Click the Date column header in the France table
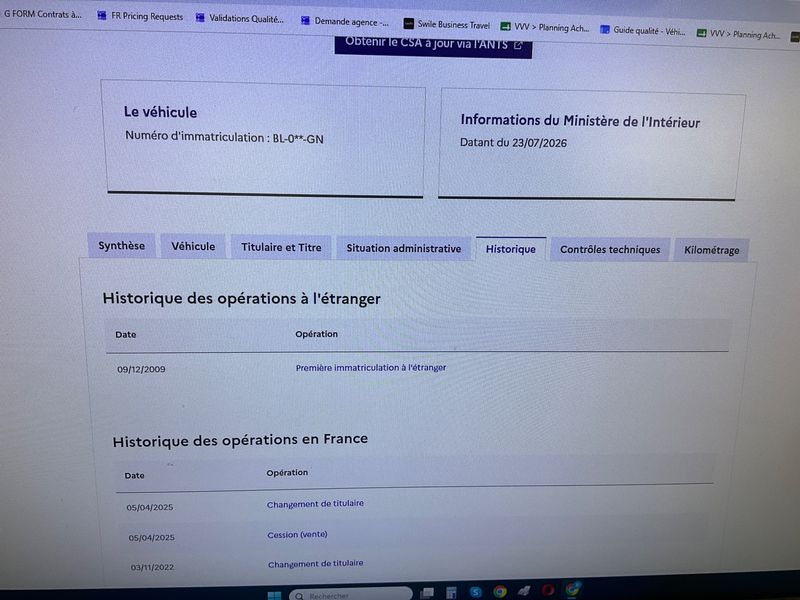 (x=134, y=476)
